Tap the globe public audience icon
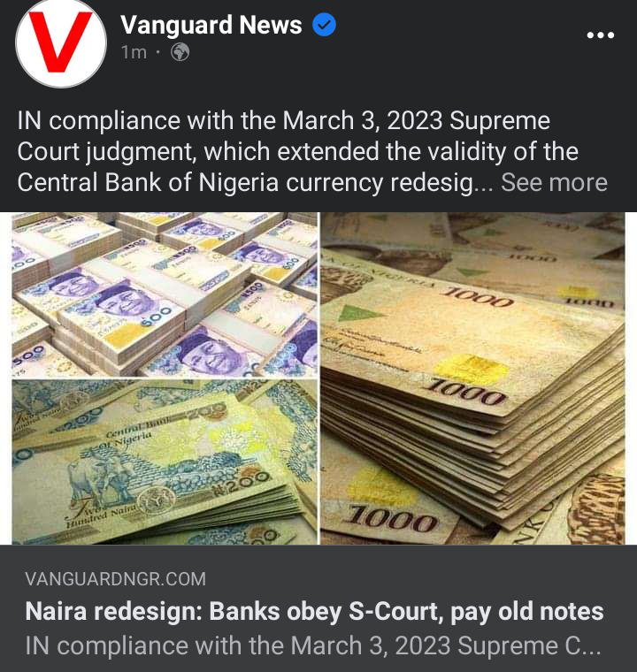The width and height of the screenshot is (637, 672). [180, 52]
